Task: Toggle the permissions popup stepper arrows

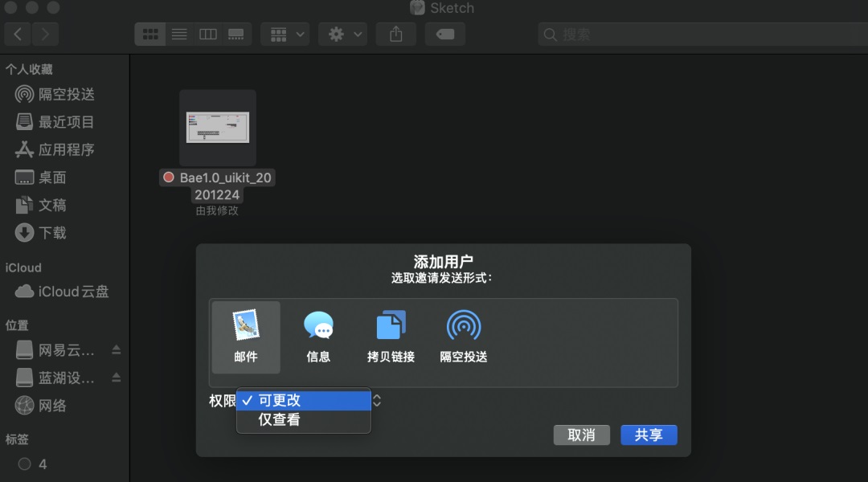Action: click(377, 400)
